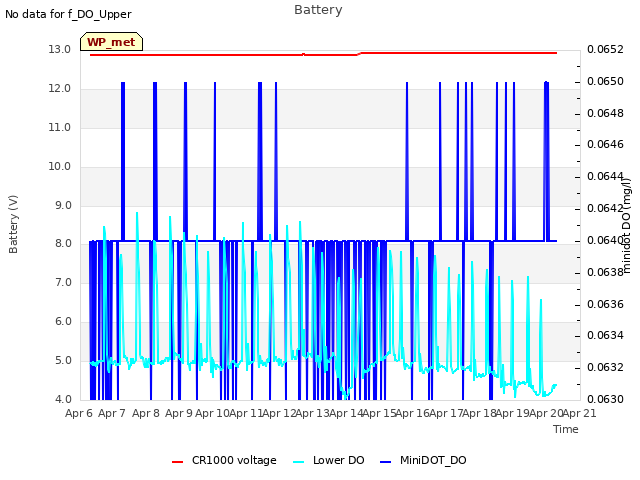Click the blue MiniDOT_DO legend swatch
The image size is (640, 480).
[386, 462]
